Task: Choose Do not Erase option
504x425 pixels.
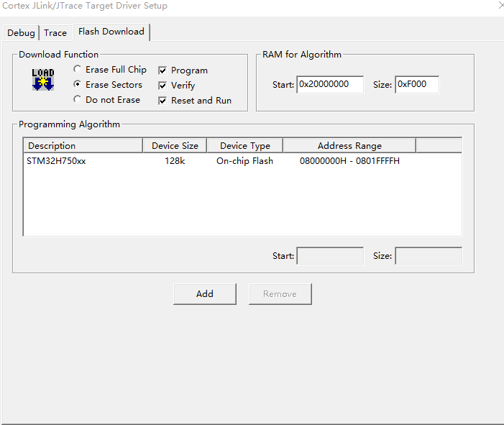Action: tap(78, 100)
